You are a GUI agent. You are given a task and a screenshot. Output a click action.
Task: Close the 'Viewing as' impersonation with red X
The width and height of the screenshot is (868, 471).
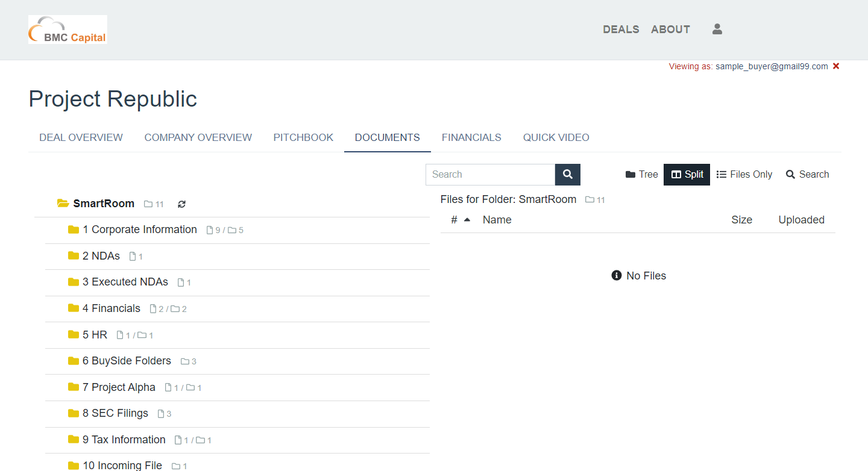point(836,66)
